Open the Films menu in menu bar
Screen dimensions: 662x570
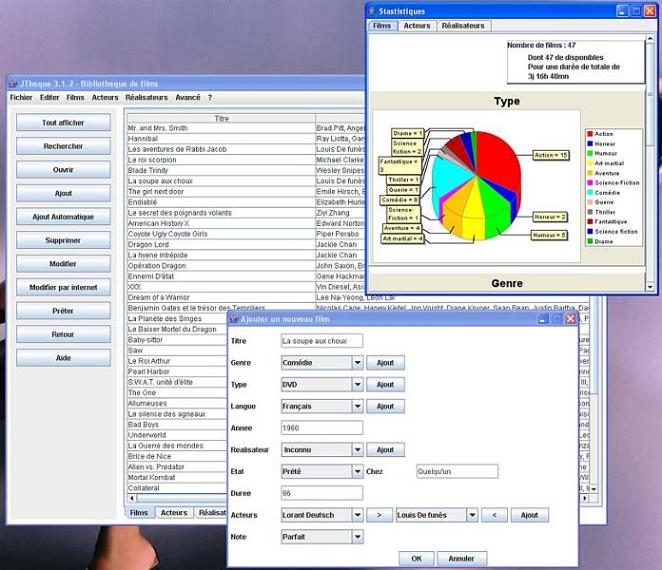(75, 98)
